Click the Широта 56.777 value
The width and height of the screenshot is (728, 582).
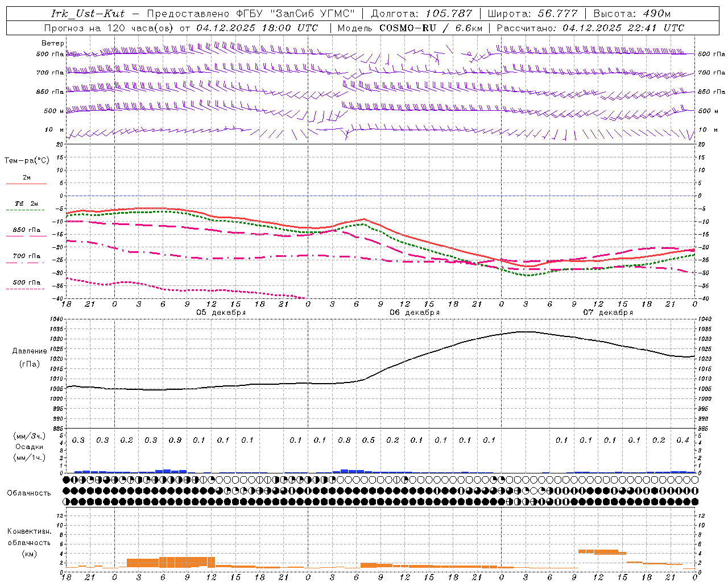(532, 14)
